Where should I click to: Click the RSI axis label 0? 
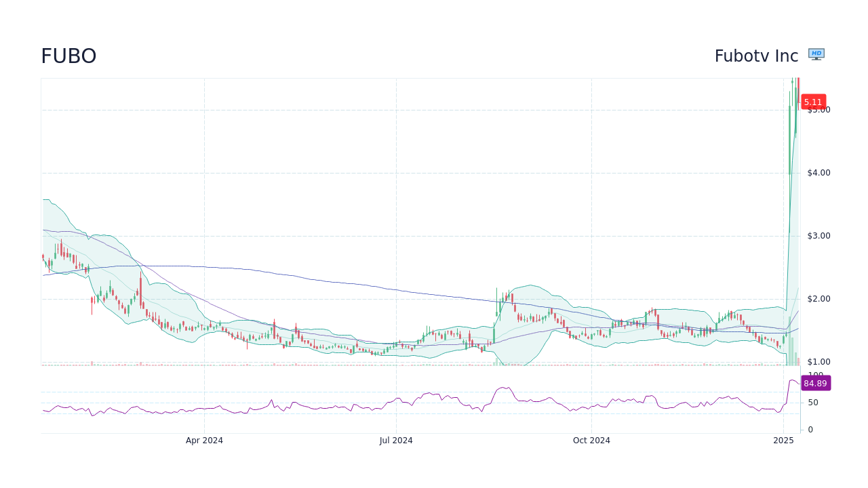click(x=810, y=430)
